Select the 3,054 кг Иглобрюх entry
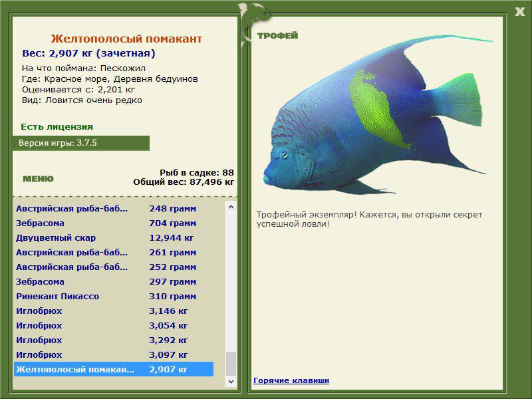Viewport: 532px width, 399px height. [x=114, y=325]
